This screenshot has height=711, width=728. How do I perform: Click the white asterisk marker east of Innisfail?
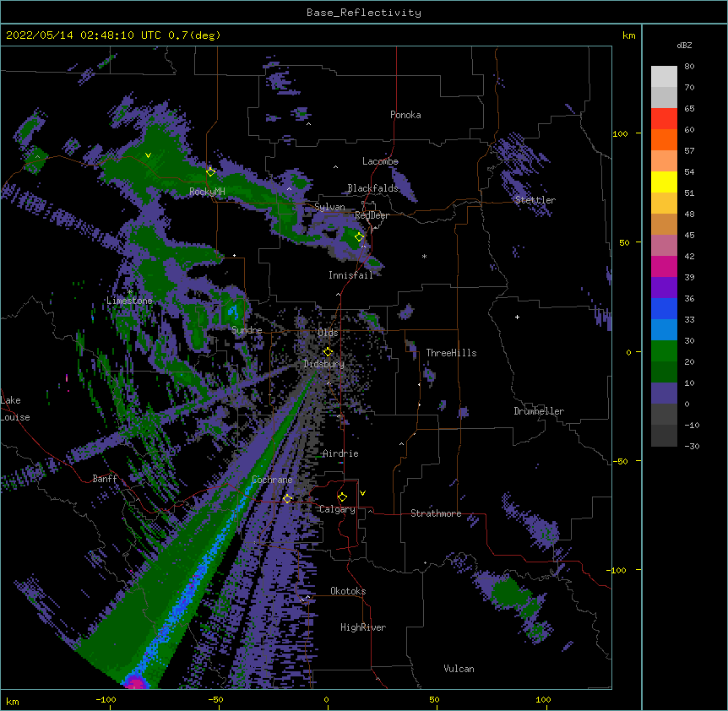coord(424,256)
